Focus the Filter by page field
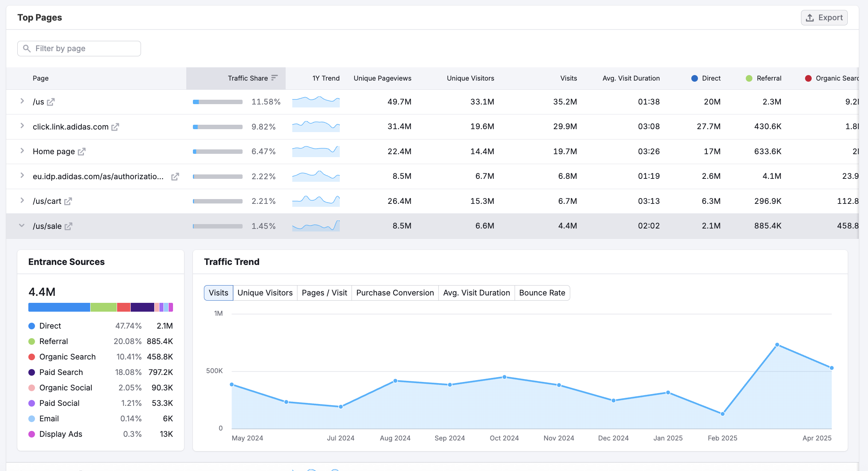868x471 pixels. click(85, 49)
